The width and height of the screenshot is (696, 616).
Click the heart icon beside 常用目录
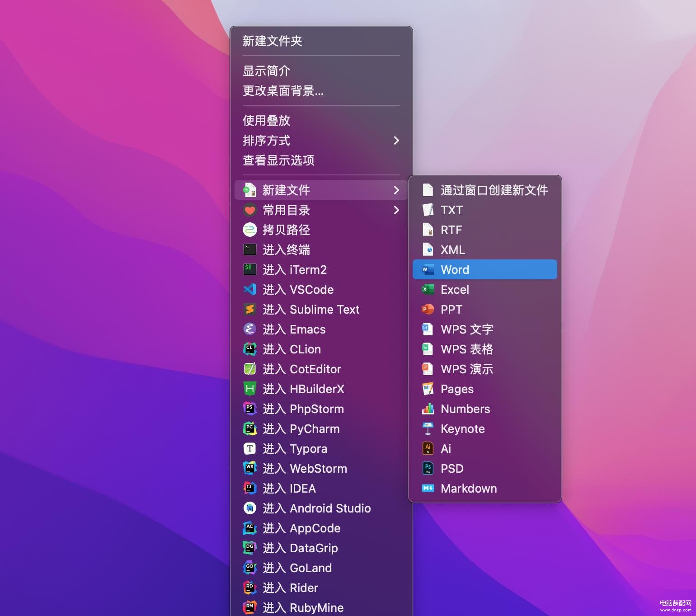(250, 210)
